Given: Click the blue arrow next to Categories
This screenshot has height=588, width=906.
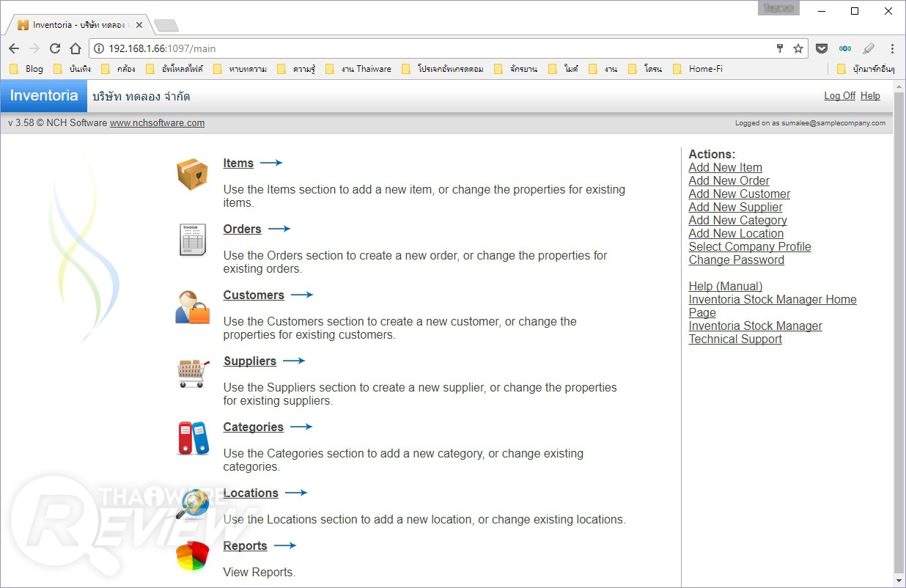Looking at the screenshot, I should pyautogui.click(x=301, y=427).
